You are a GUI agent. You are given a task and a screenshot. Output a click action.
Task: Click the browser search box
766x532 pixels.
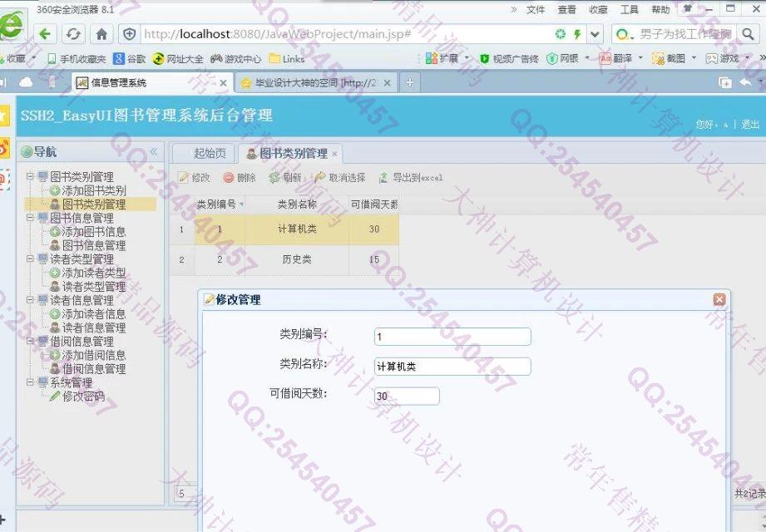click(x=684, y=34)
